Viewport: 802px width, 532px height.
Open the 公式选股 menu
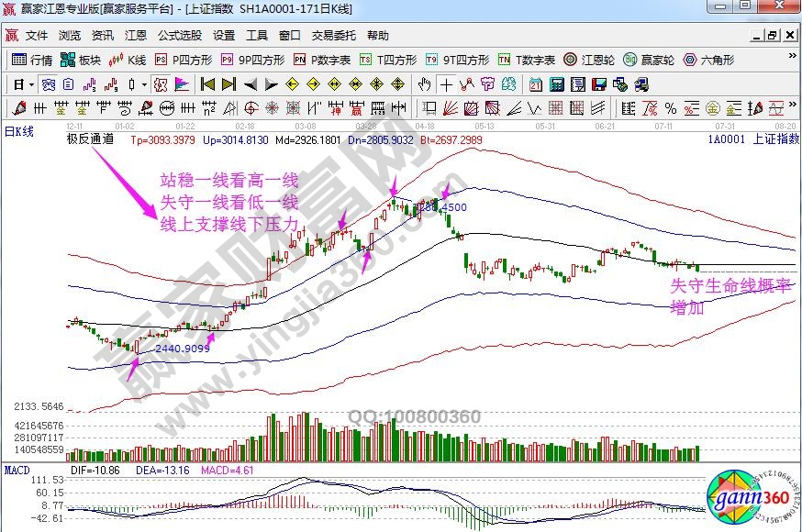pos(180,36)
